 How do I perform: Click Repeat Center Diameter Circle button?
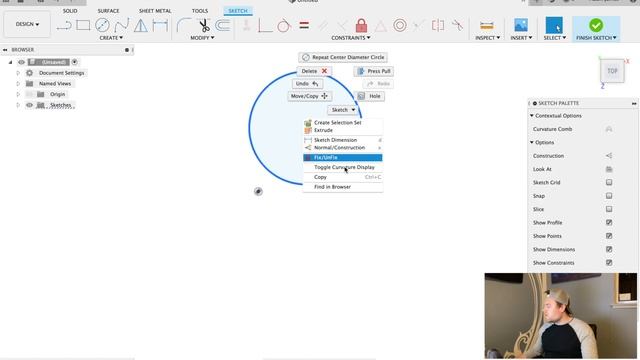click(x=343, y=58)
